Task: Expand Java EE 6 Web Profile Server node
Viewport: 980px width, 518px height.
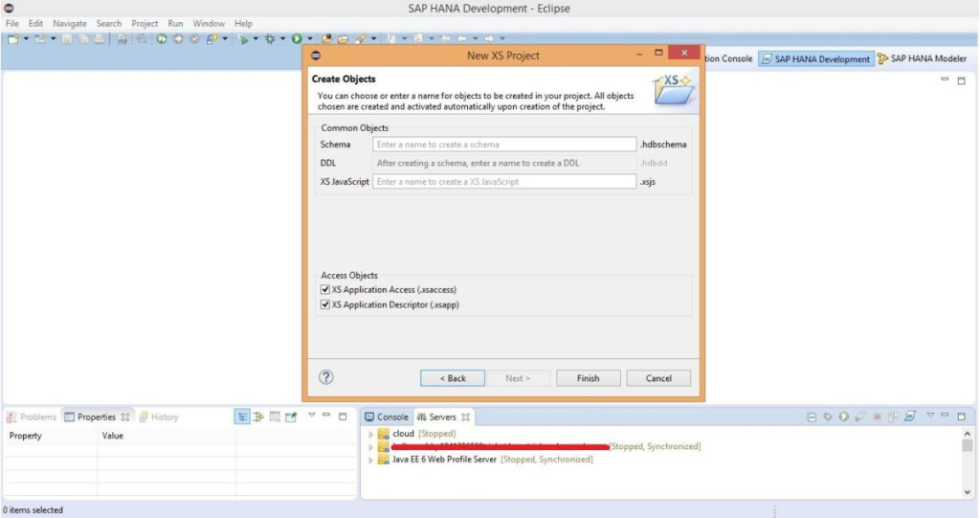Action: (371, 460)
